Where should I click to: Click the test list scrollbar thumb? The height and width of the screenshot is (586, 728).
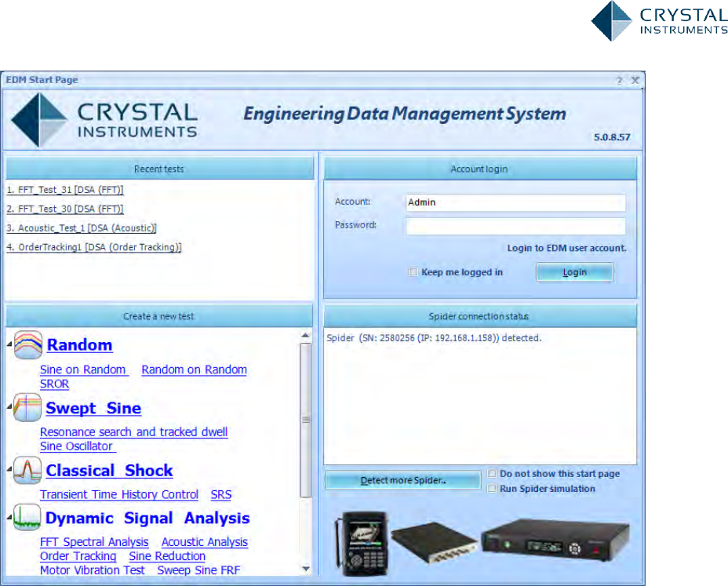[305, 420]
